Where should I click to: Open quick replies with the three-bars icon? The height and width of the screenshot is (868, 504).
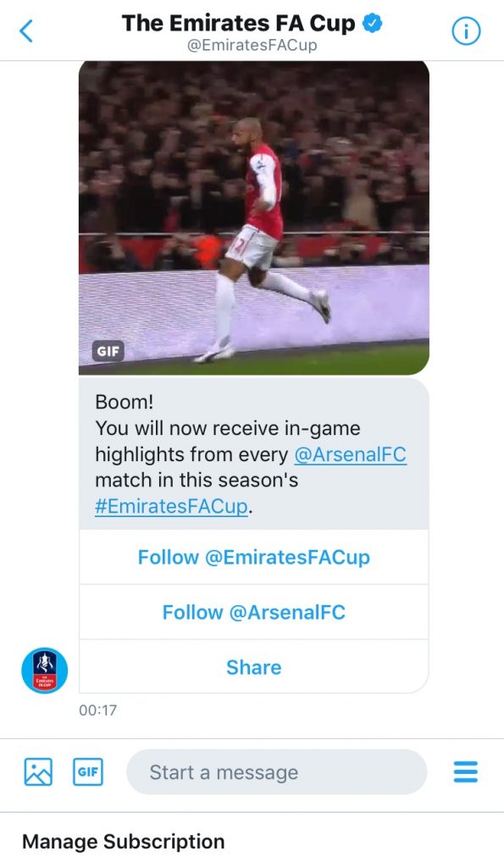click(465, 772)
